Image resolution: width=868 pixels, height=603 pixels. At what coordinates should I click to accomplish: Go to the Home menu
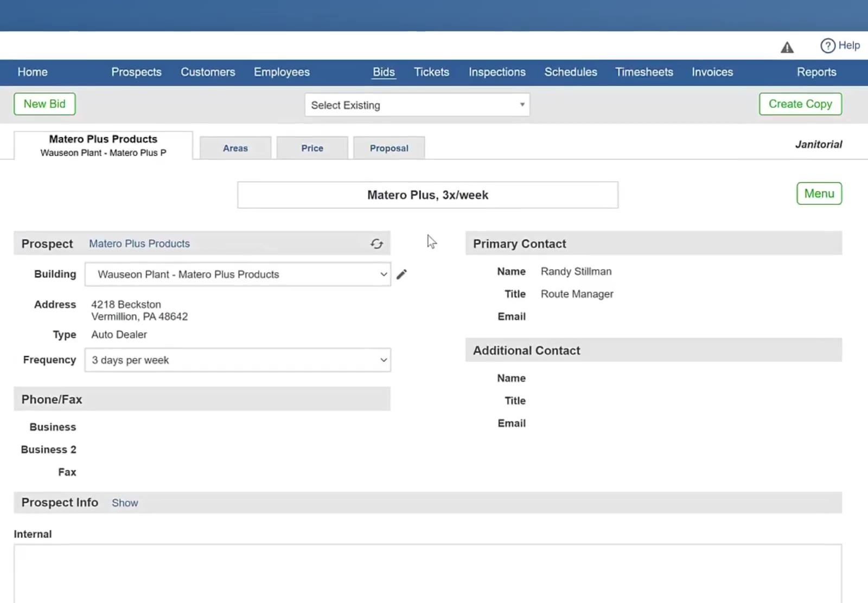(x=33, y=72)
